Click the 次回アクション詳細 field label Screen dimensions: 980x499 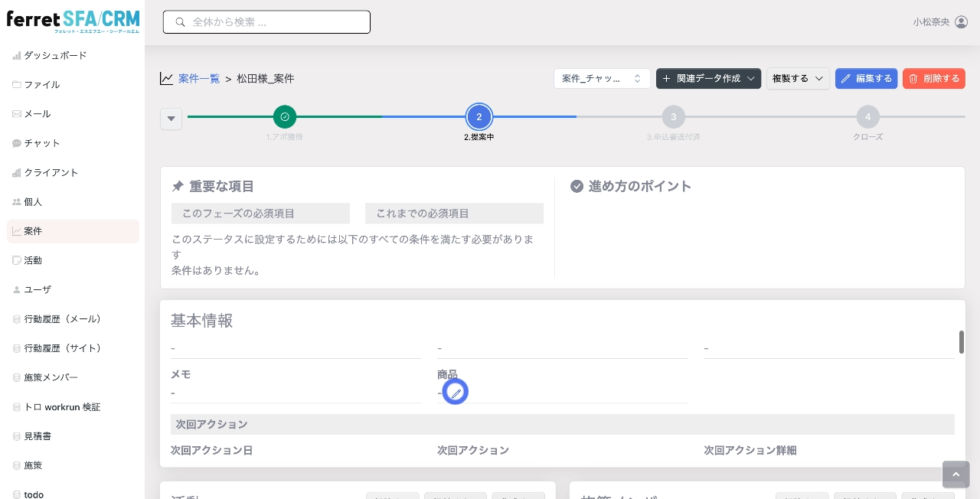click(x=750, y=450)
